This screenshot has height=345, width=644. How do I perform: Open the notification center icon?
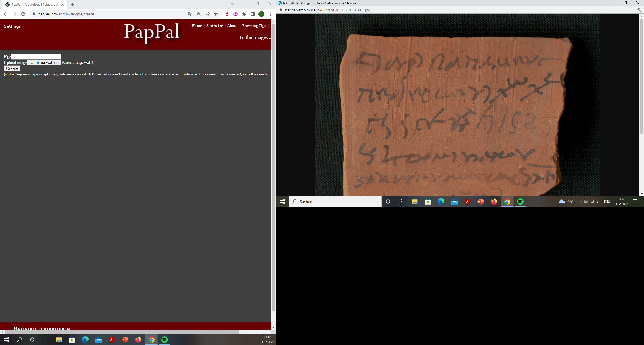point(635,202)
